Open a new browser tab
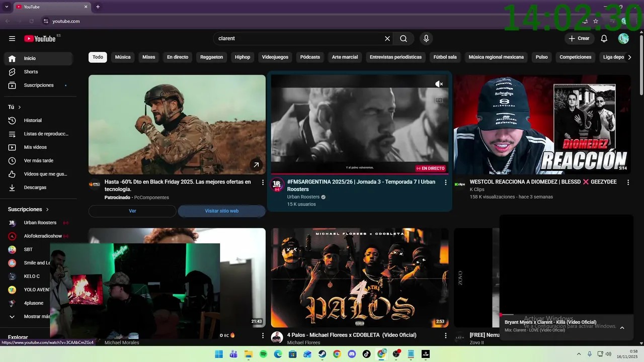The width and height of the screenshot is (644, 362). tap(98, 7)
